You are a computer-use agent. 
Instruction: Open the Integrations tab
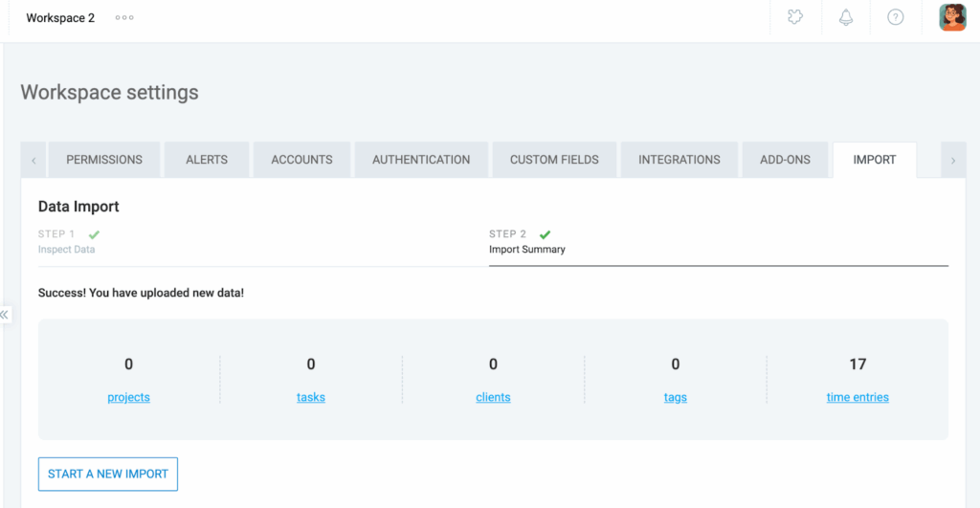[679, 160]
